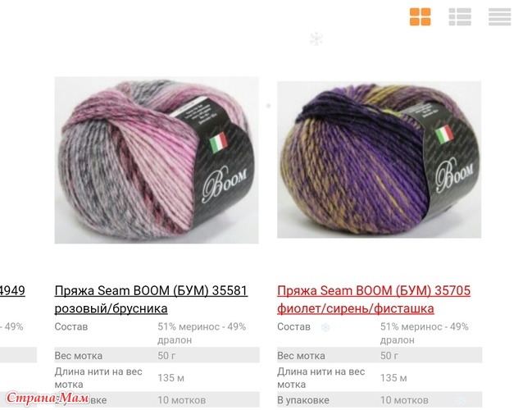Switch to compact lines view icon
Screen dimensions: 532x410
click(x=499, y=16)
